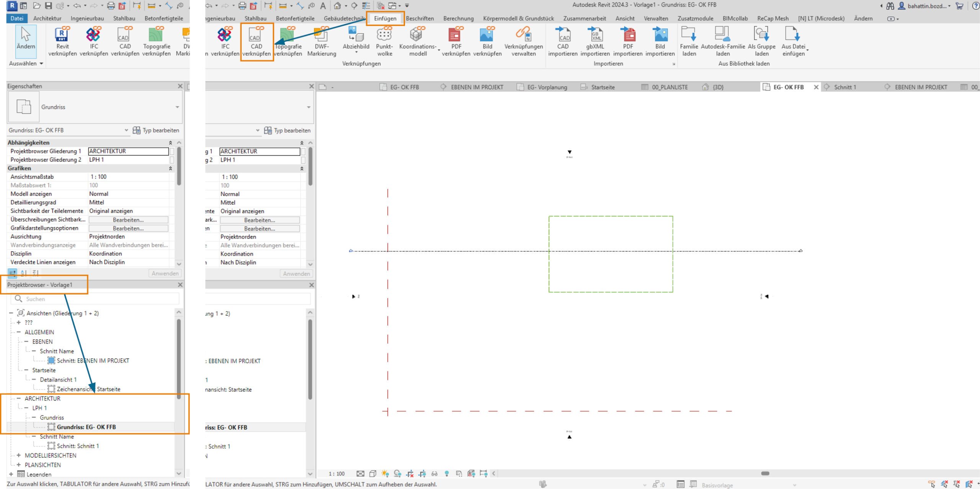The width and height of the screenshot is (980, 489).
Task: Collapse the Grafiken section in left panel
Action: point(170,168)
